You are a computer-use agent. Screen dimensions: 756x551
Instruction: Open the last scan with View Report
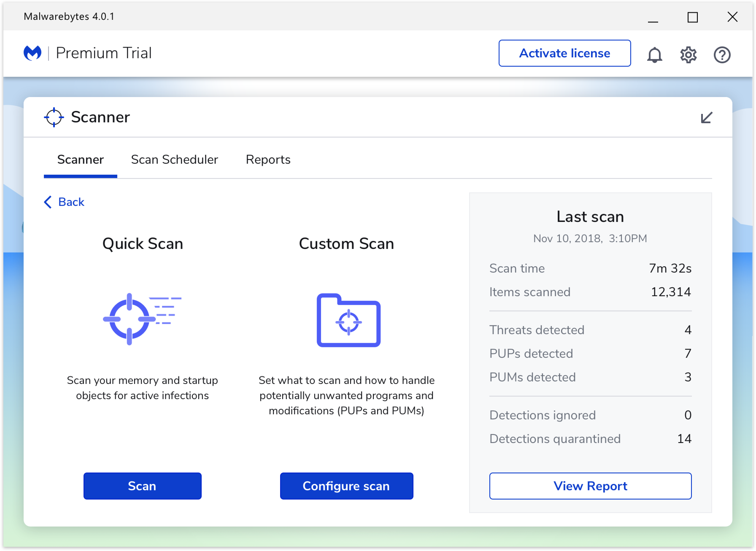[590, 486]
